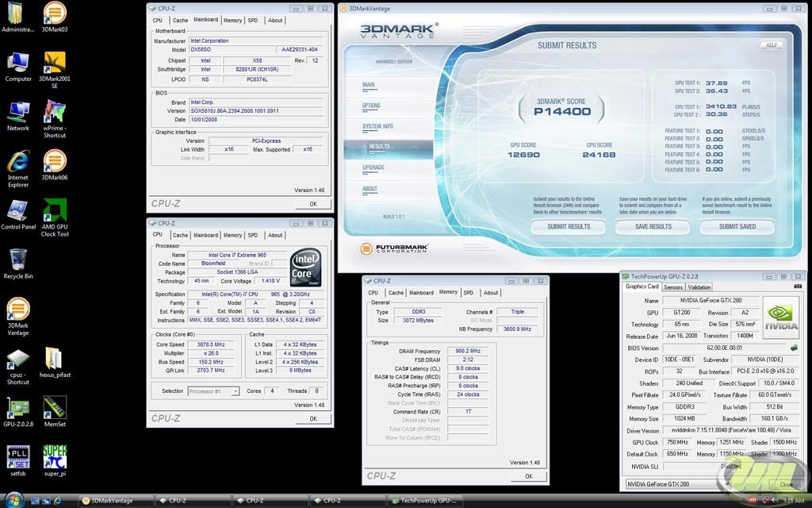Open the Administrator folder on the desktop
Viewport: 812px width, 508px height.
coord(17,17)
